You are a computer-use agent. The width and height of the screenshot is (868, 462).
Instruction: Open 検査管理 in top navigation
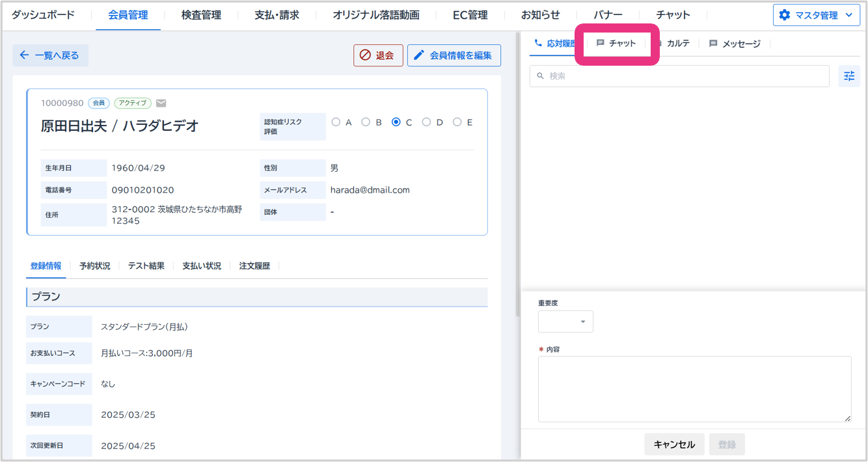coord(201,15)
